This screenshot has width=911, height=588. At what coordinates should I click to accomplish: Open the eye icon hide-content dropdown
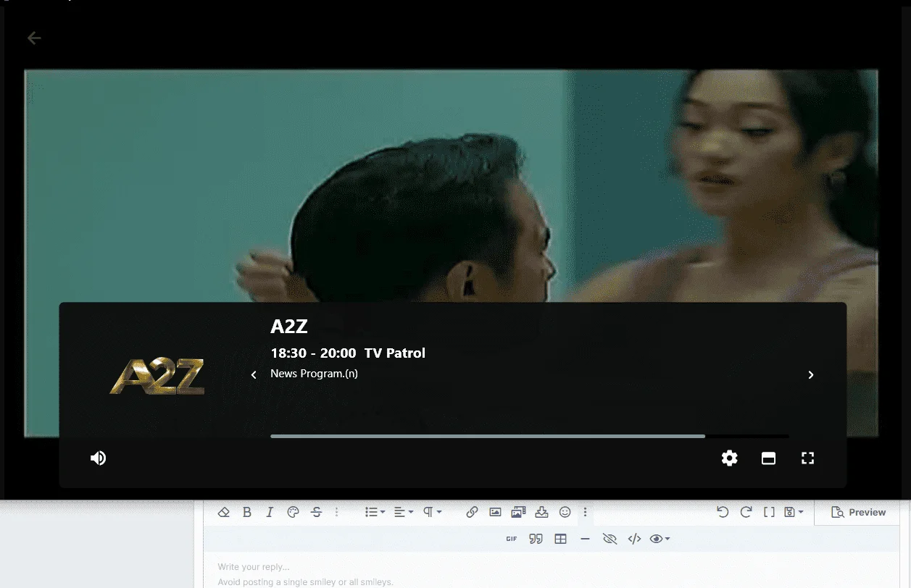point(660,539)
